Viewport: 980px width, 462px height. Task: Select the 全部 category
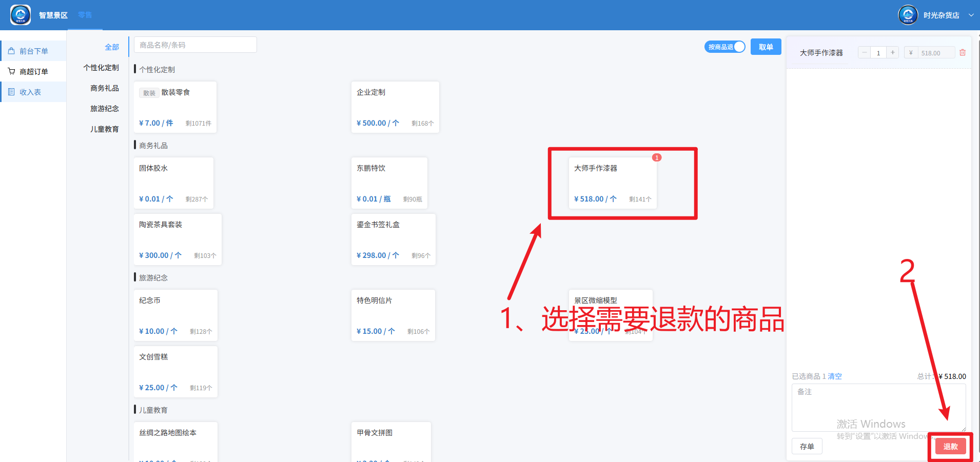(x=112, y=47)
